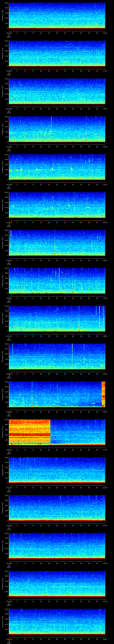The width and height of the screenshot is (114, 644).
Task: Click the 25 second tick under the 8:40:00 panel
Action: tap(49, 450)
